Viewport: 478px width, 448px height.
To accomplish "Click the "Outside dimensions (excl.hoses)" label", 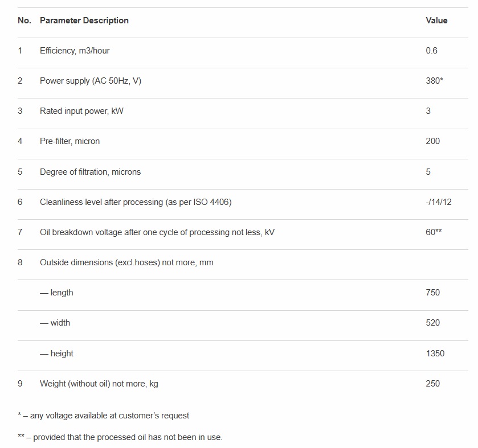I will click(x=126, y=262).
